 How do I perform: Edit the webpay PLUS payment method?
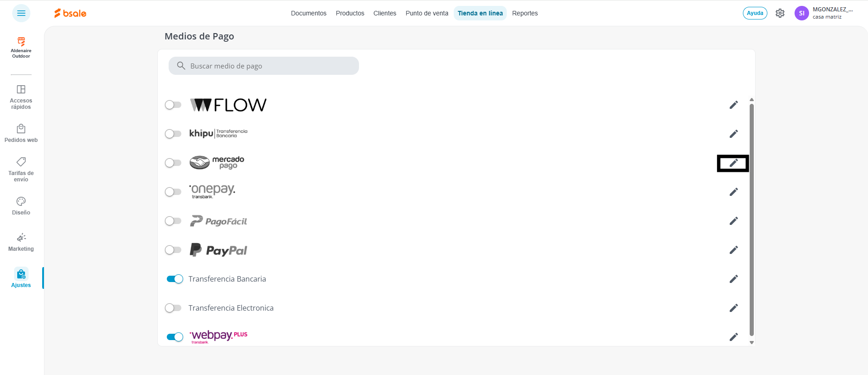[734, 337]
